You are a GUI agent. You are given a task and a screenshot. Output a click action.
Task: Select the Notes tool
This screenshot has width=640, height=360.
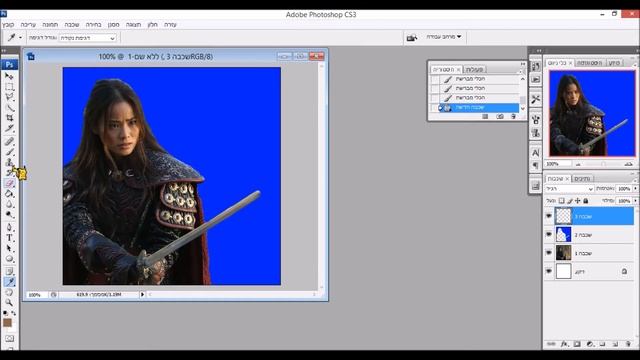tap(9, 271)
